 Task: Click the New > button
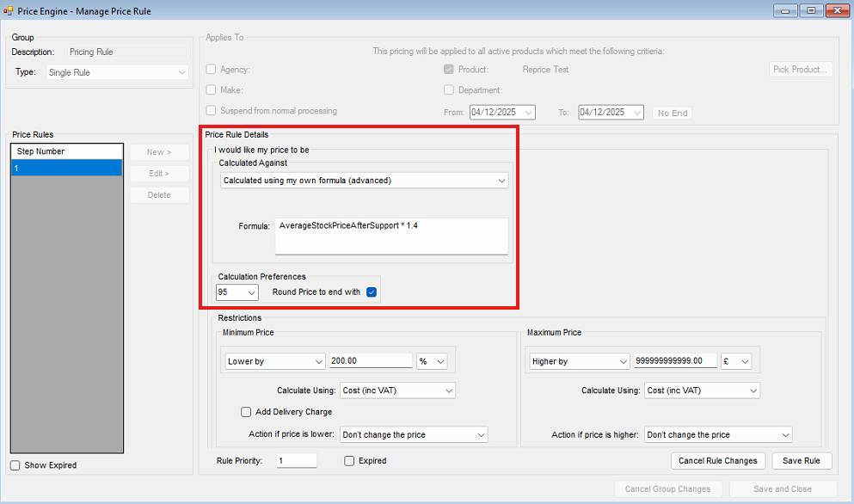[160, 152]
